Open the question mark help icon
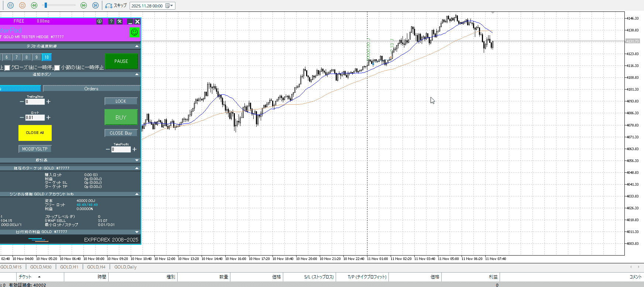This screenshot has width=644, height=287. pos(111,21)
